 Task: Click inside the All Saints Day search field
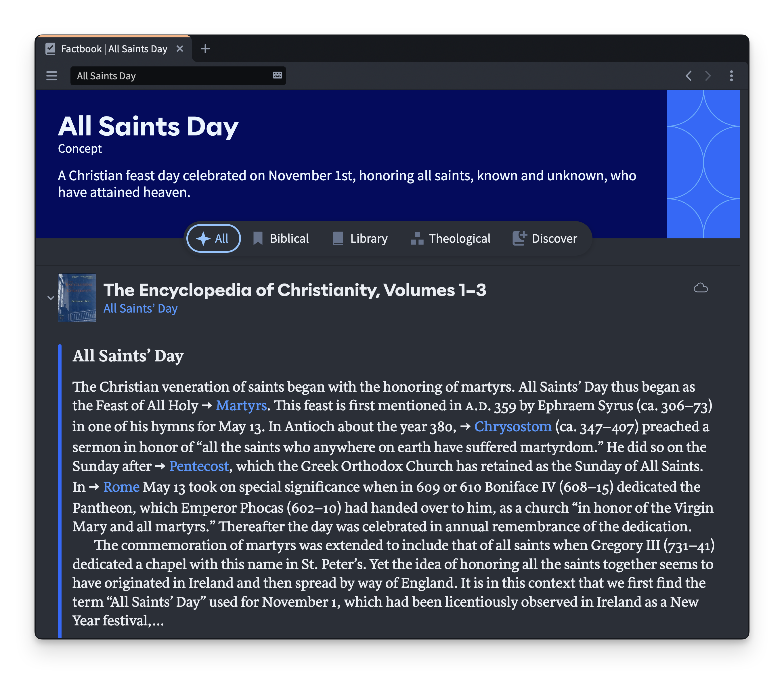[x=170, y=76]
